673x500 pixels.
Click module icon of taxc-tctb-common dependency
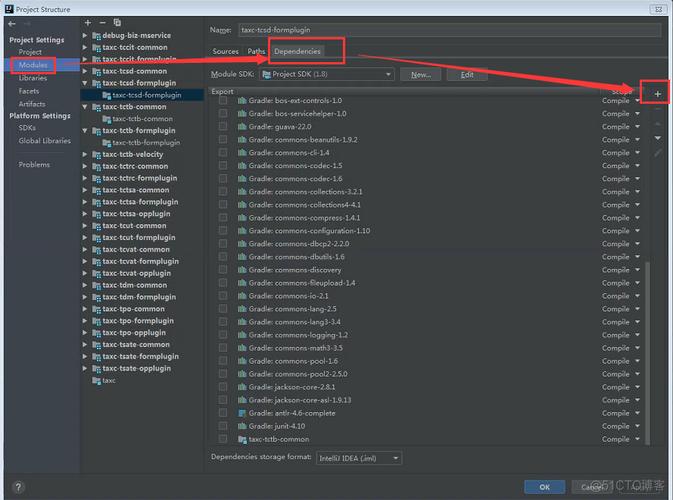click(242, 439)
